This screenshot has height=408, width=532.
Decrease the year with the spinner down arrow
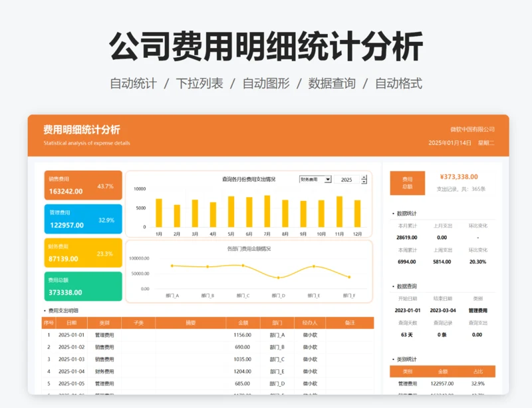364,182
